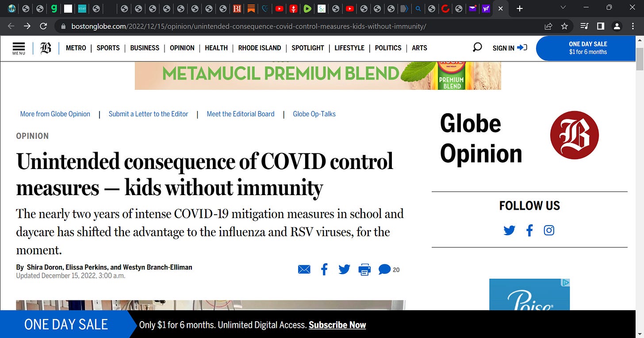Open the site search magnifier

[x=477, y=47]
